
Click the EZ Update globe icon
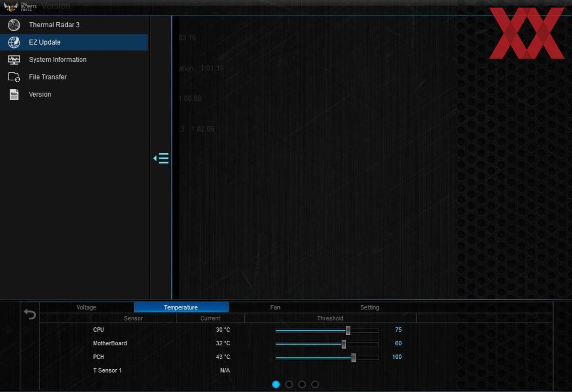14,42
